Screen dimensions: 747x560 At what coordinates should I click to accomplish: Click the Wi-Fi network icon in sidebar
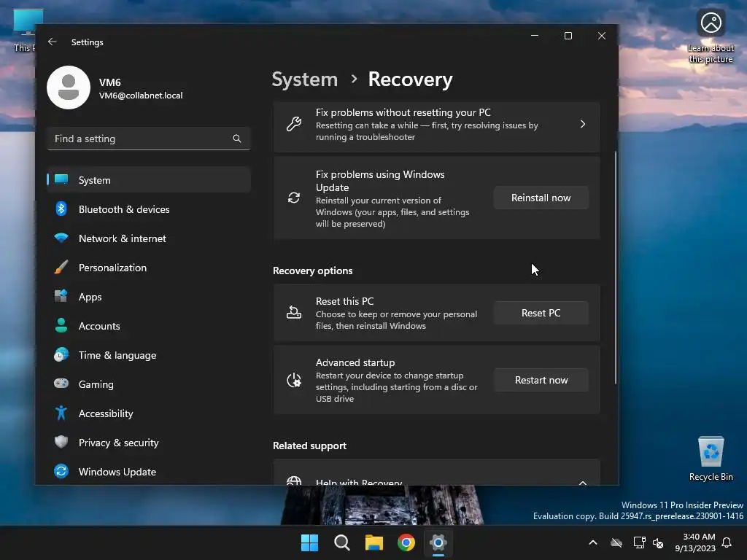pos(61,238)
